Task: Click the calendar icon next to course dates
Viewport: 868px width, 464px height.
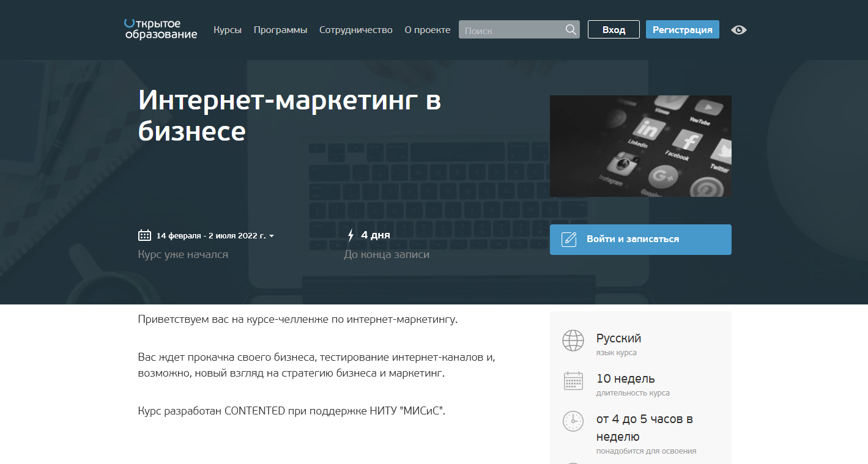Action: click(x=143, y=235)
